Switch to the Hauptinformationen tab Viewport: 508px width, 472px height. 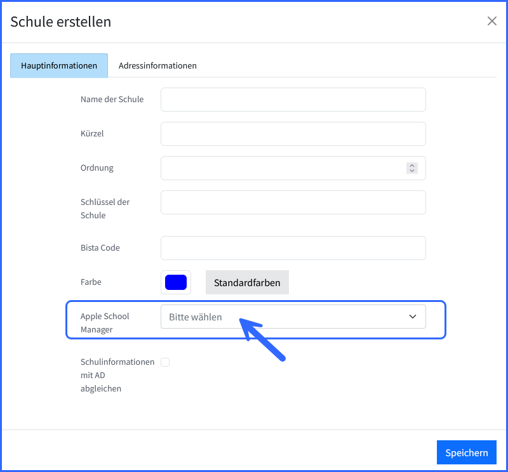59,66
